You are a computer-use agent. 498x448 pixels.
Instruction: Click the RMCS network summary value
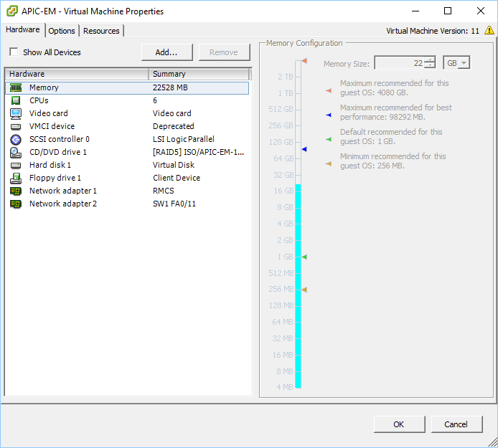[163, 191]
